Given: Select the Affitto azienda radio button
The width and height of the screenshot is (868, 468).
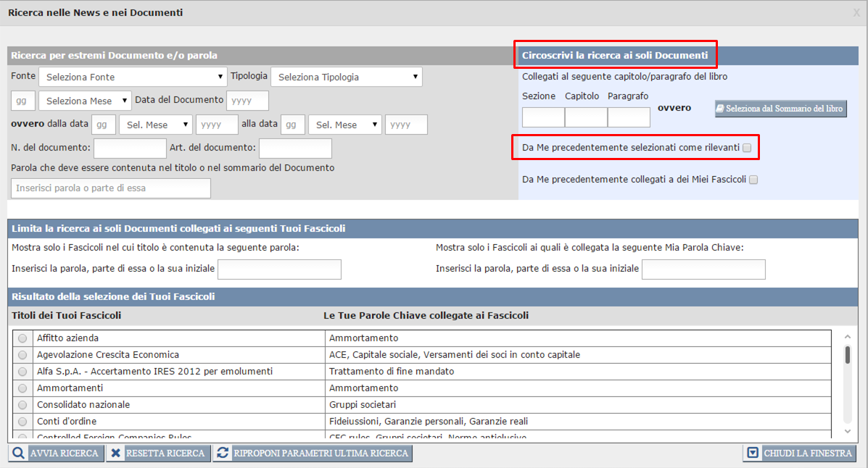Looking at the screenshot, I should coord(22,338).
